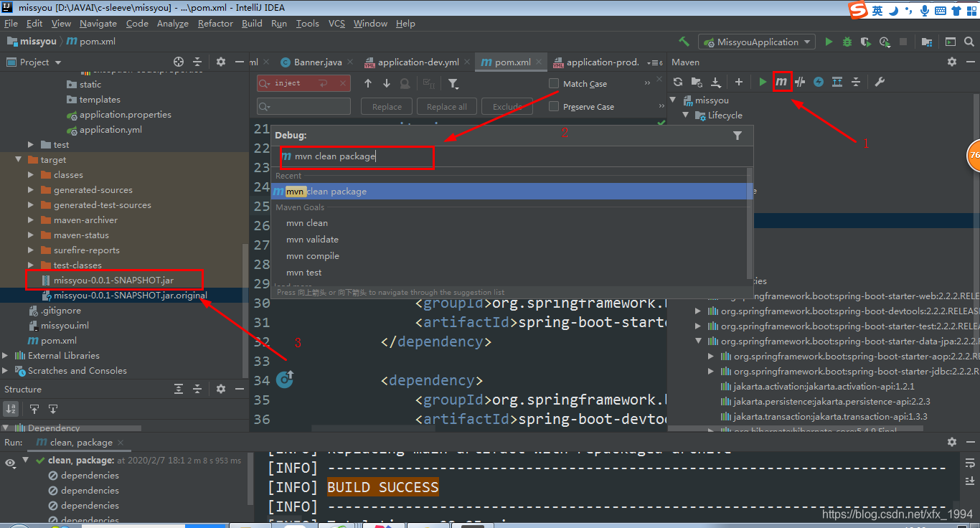
Task: Click the Sogou input method tray icon
Action: [857, 10]
